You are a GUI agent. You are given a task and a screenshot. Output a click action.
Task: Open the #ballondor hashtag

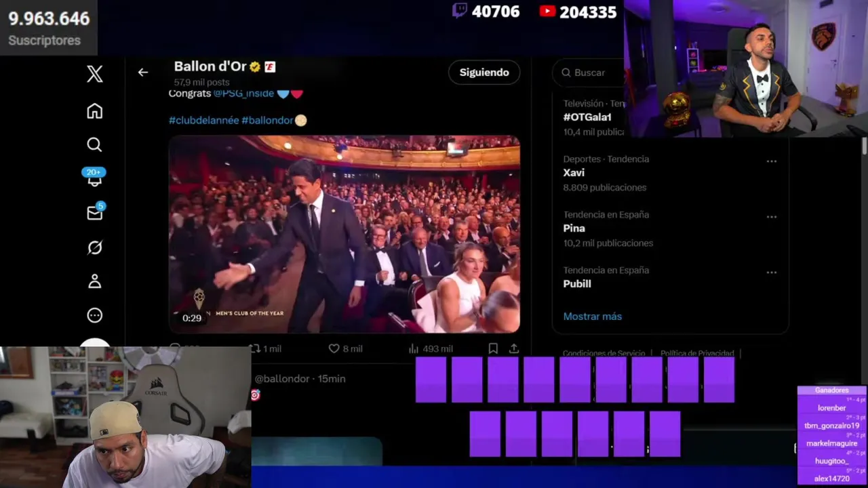[267, 120]
